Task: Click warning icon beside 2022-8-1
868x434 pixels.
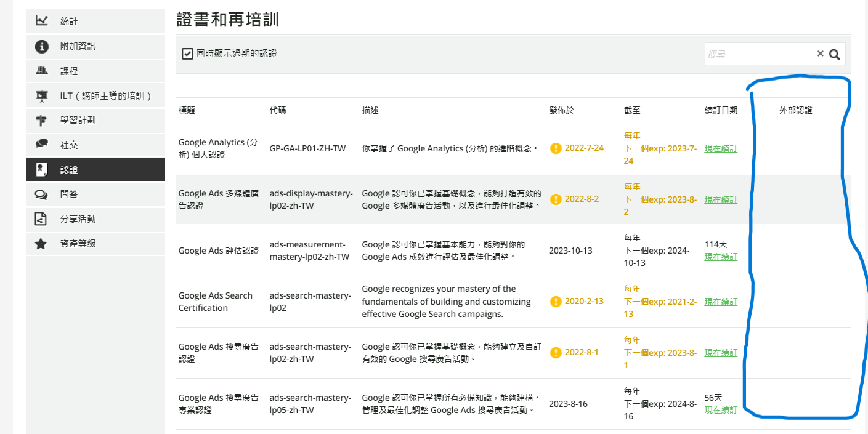Action: click(556, 353)
